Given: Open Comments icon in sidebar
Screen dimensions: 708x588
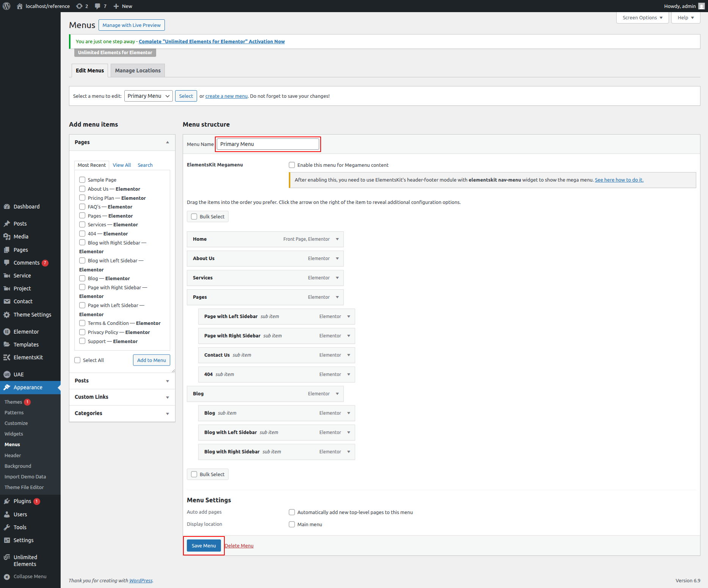Looking at the screenshot, I should 7,263.
